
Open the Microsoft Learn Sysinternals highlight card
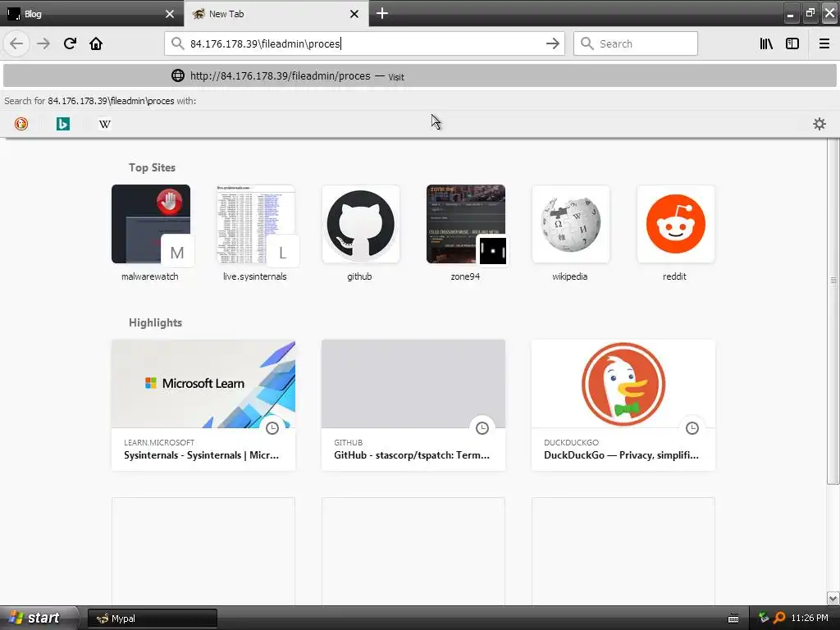(x=203, y=405)
